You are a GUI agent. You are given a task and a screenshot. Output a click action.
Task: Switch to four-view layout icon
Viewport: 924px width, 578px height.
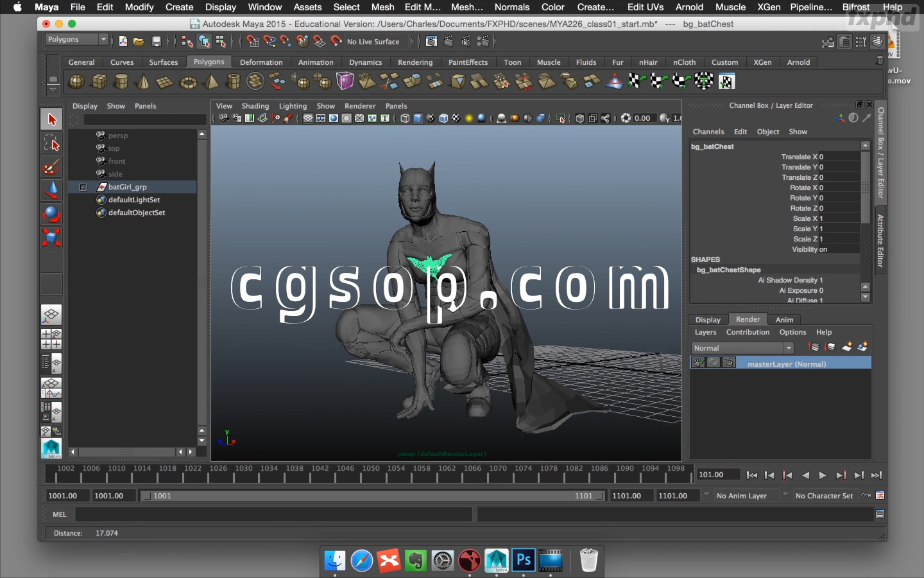point(51,339)
